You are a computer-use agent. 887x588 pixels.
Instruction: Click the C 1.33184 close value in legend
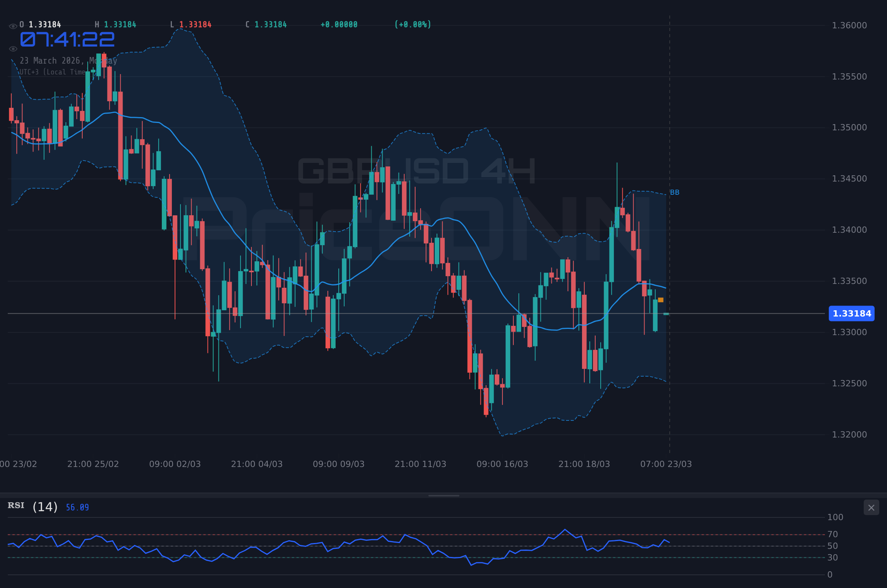[266, 24]
